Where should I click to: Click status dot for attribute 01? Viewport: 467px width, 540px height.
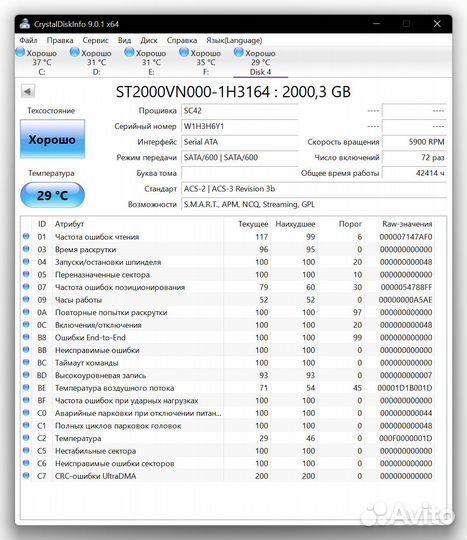[x=26, y=236]
